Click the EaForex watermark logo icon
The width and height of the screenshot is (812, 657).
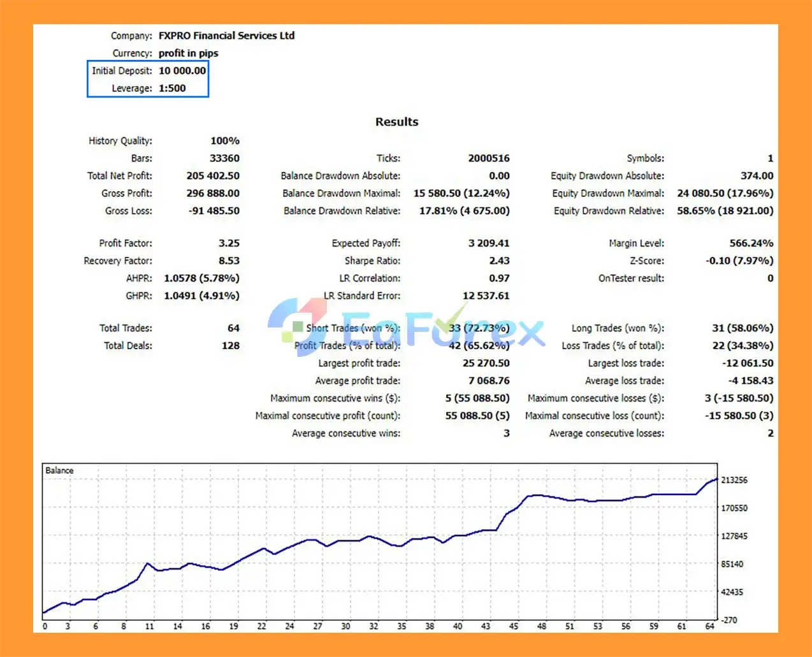tap(298, 326)
